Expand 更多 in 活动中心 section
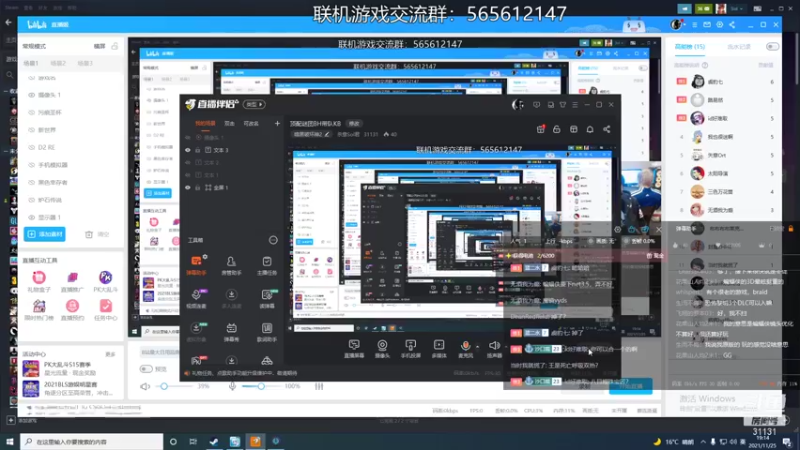Viewport: 800px width, 450px height. point(110,354)
